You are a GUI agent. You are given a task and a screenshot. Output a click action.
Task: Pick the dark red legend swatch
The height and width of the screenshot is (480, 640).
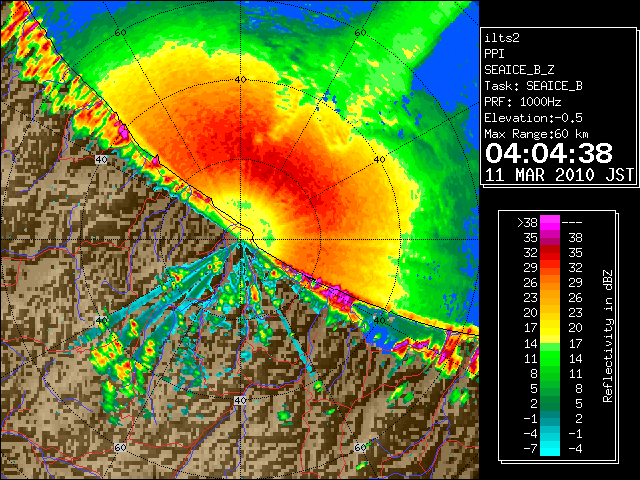(550, 249)
